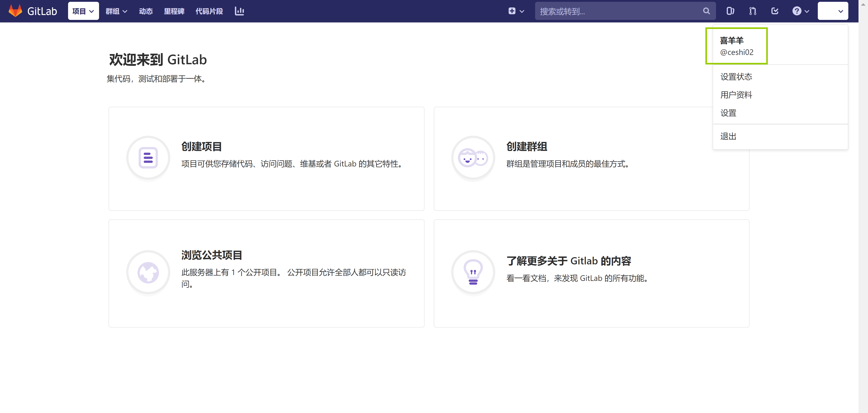This screenshot has height=413, width=868.
Task: Open the to-do list icon
Action: (x=775, y=11)
